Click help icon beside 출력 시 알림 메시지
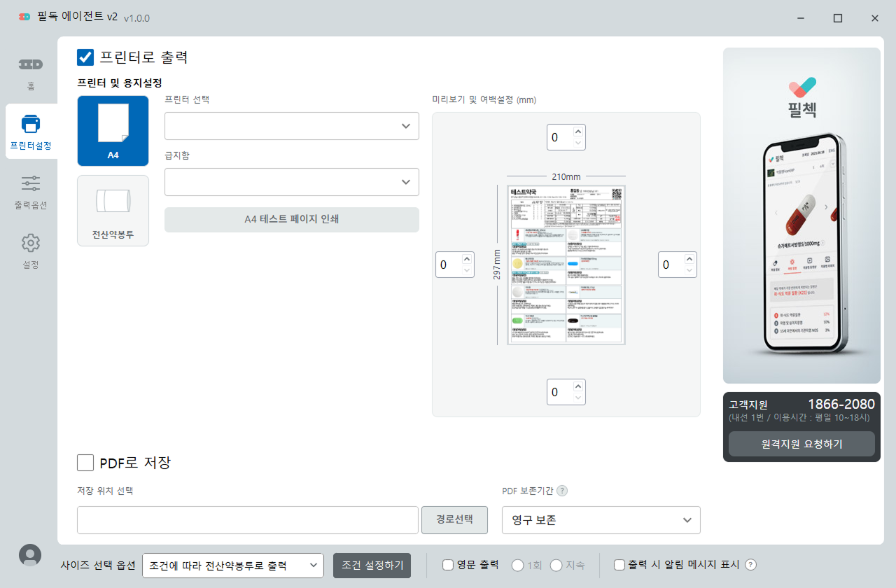The image size is (896, 588). pyautogui.click(x=751, y=565)
